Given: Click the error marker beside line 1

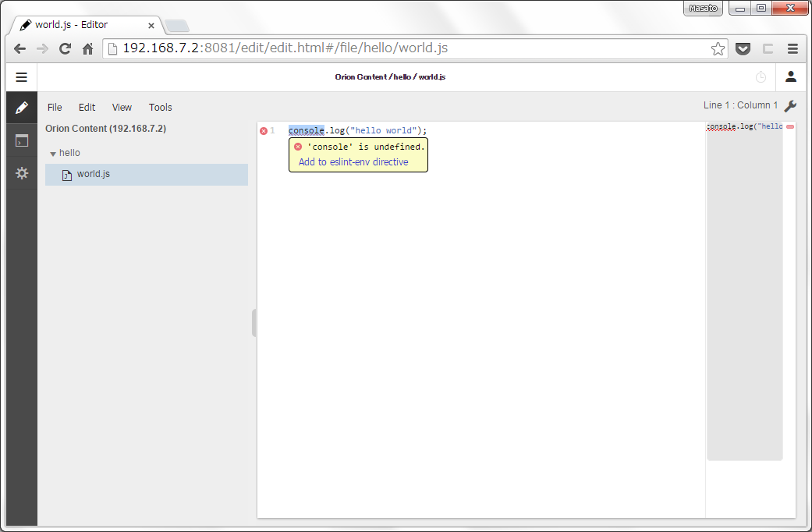Looking at the screenshot, I should [x=265, y=130].
